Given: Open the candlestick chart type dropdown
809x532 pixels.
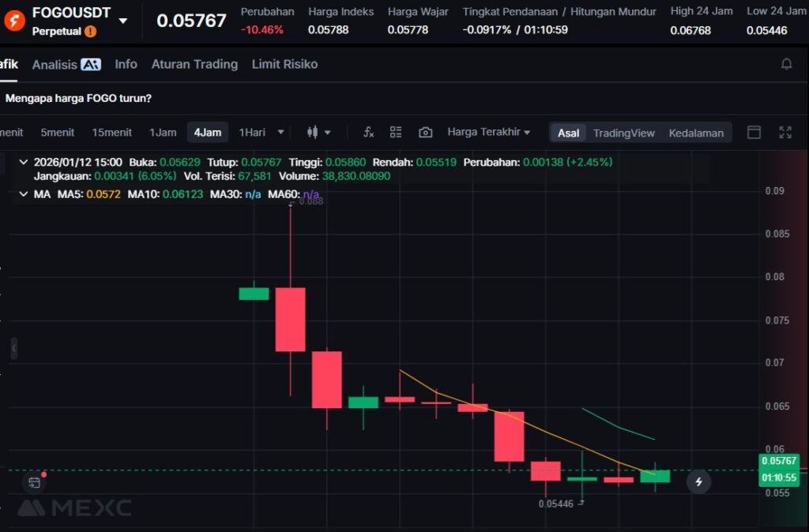Looking at the screenshot, I should pyautogui.click(x=318, y=133).
